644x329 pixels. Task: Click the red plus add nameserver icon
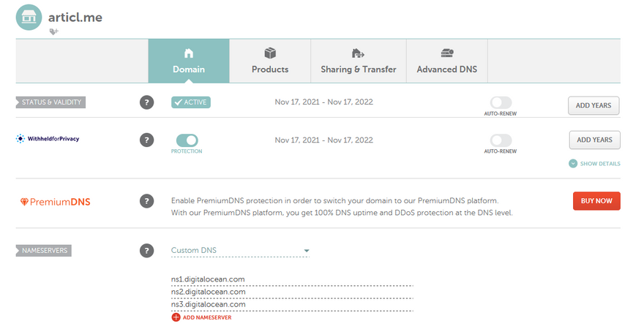(176, 317)
